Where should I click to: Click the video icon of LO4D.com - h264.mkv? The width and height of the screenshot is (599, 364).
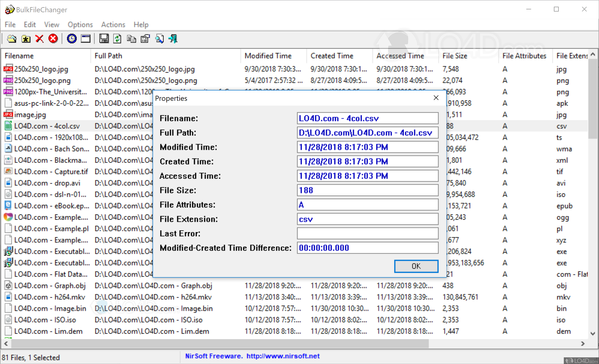point(8,297)
